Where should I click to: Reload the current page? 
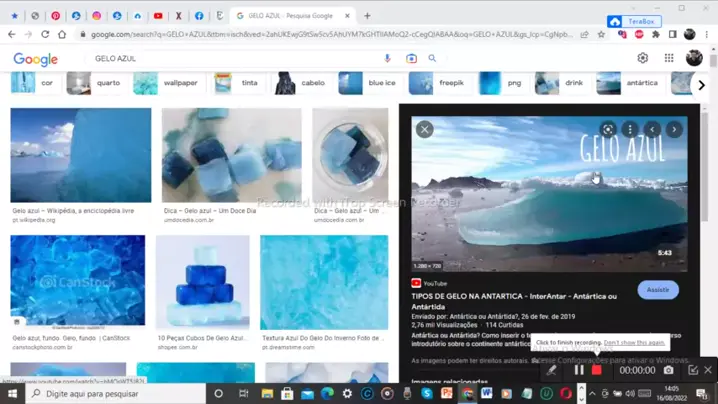pyautogui.click(x=45, y=34)
